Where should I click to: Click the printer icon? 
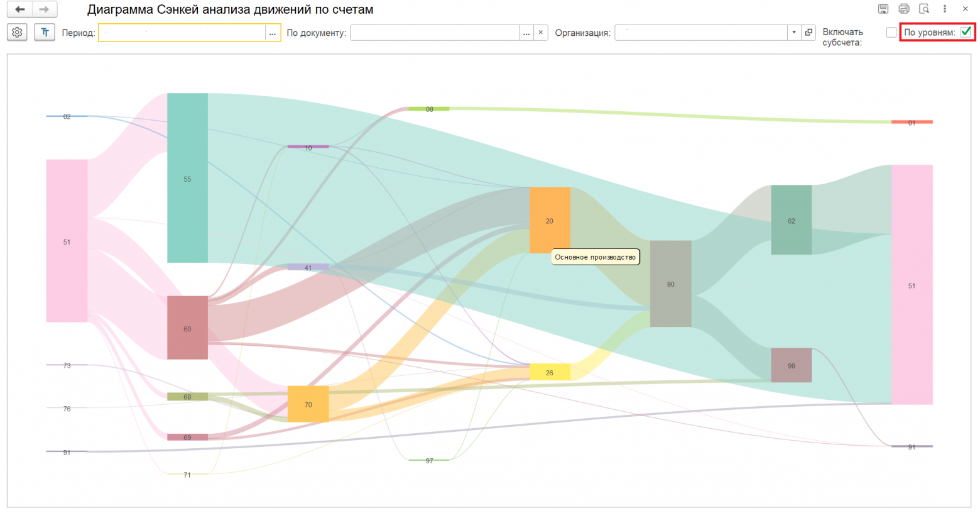click(x=903, y=9)
